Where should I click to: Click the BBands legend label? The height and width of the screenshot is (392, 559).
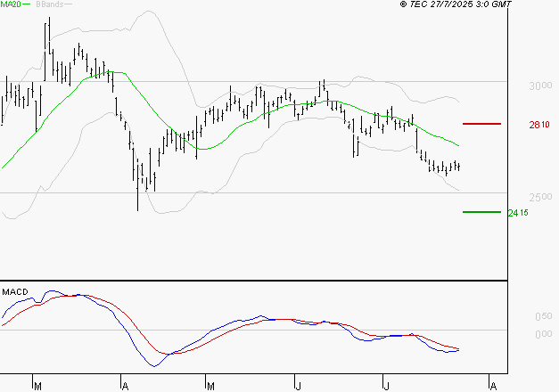tap(50, 4)
